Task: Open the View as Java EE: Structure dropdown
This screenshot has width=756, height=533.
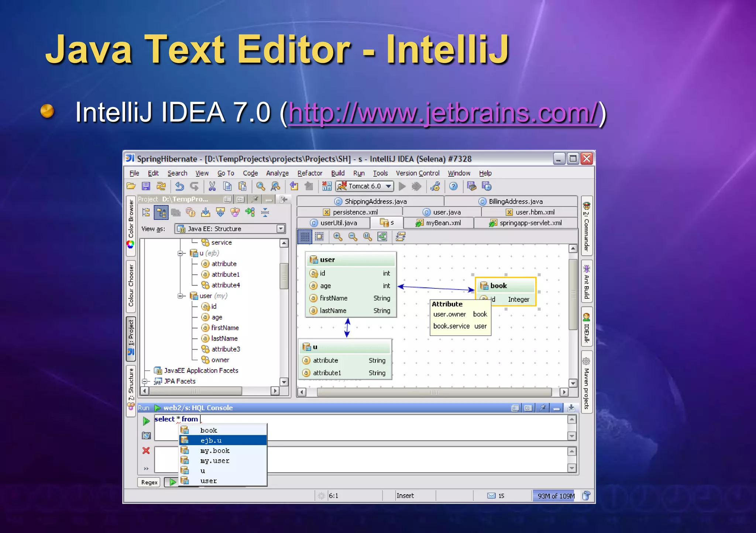Action: tap(230, 229)
